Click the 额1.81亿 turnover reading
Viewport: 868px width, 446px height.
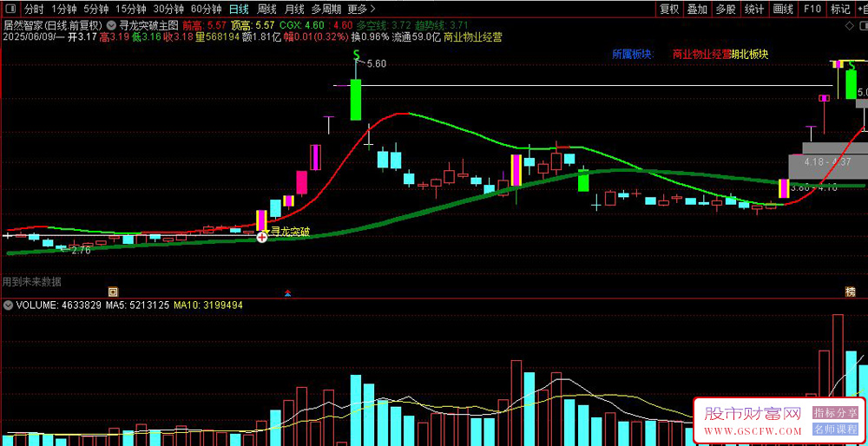pyautogui.click(x=262, y=37)
